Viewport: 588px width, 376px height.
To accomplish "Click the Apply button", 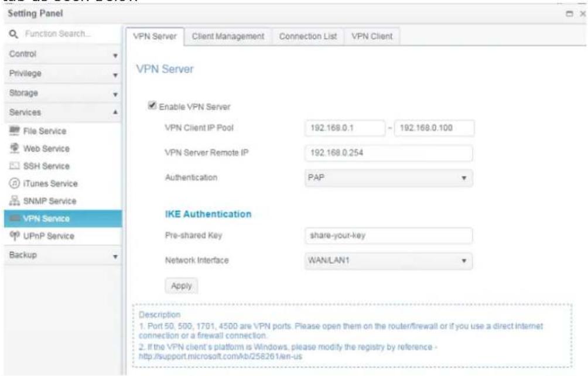I will pos(181,286).
